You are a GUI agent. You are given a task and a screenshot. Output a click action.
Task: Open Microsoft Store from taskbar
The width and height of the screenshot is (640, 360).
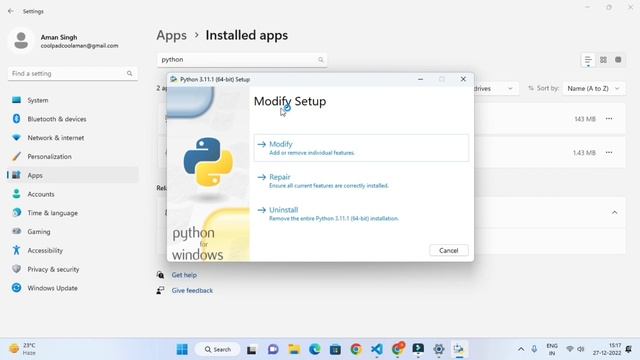pyautogui.click(x=335, y=349)
